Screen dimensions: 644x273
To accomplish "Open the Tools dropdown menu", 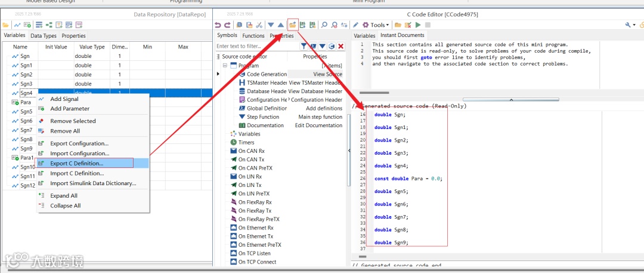I will [376, 25].
